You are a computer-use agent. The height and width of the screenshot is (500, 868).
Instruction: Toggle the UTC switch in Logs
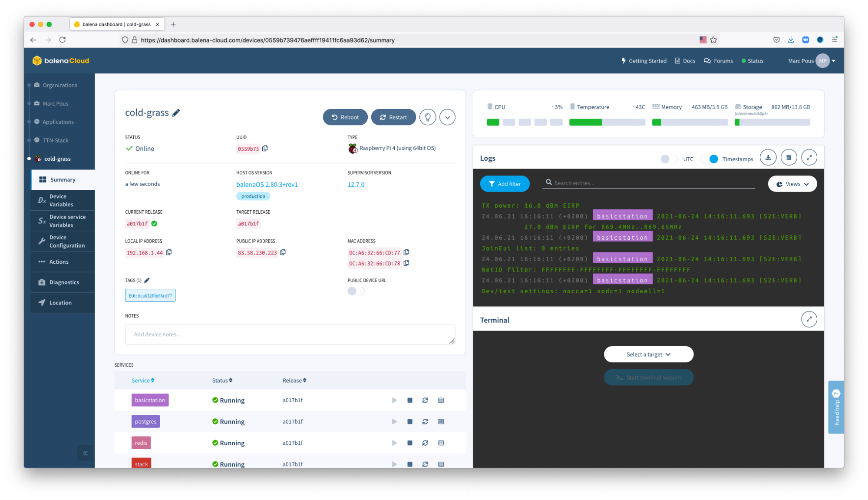669,159
